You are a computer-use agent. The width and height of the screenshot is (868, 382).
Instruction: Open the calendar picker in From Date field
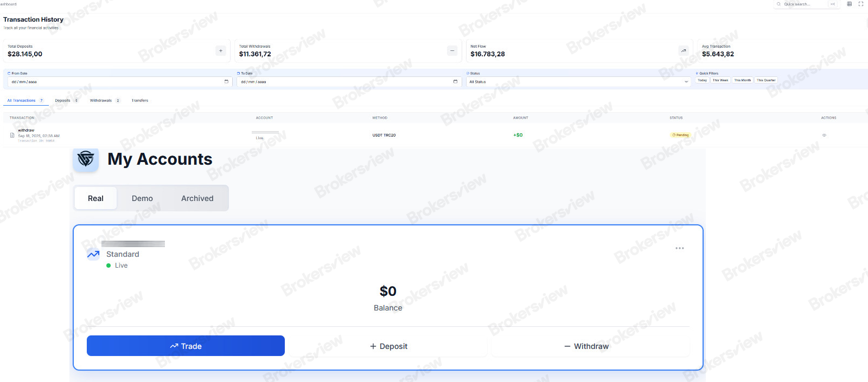pos(226,82)
